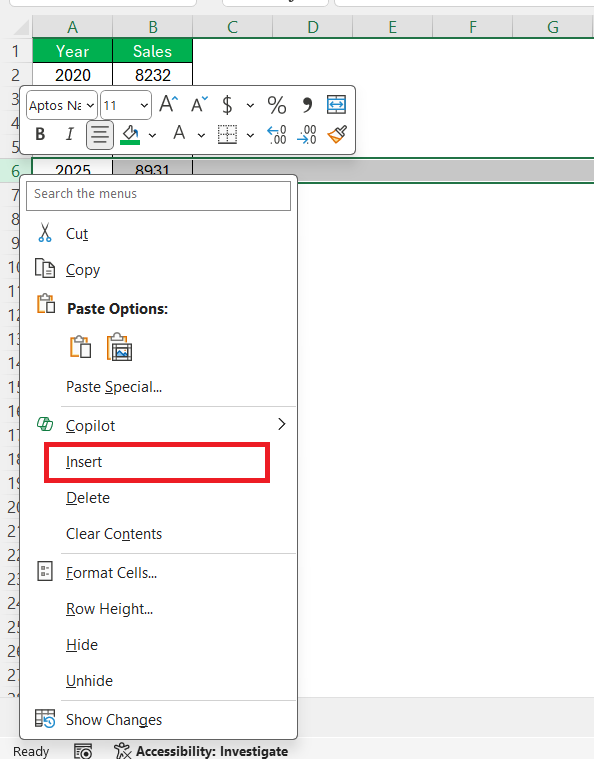Apply the green fill color bucket
594x759 pixels.
pyautogui.click(x=130, y=135)
